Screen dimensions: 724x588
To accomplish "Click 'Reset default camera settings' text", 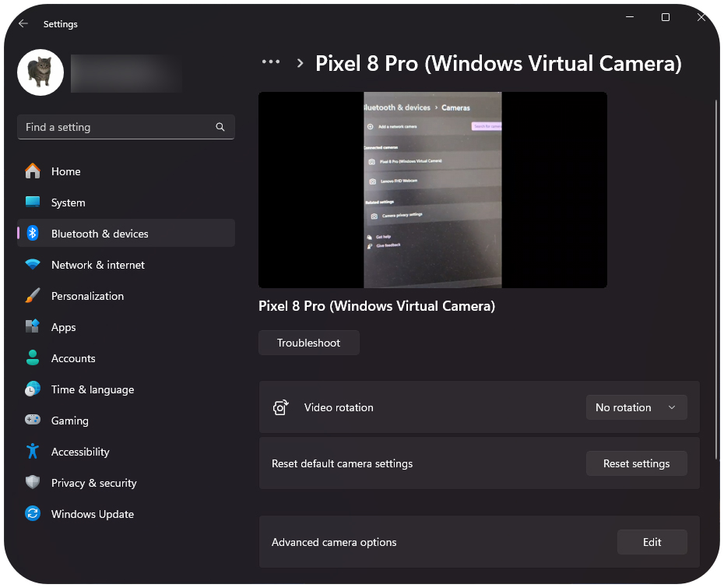I will (342, 463).
